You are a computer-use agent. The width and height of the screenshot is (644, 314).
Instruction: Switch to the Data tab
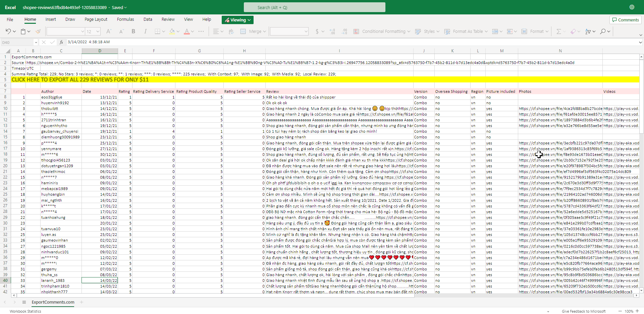click(x=148, y=19)
